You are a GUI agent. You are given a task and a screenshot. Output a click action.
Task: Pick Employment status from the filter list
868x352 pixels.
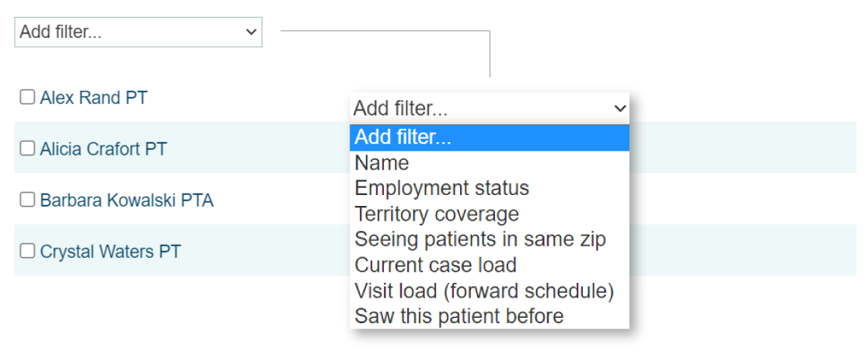pos(441,188)
